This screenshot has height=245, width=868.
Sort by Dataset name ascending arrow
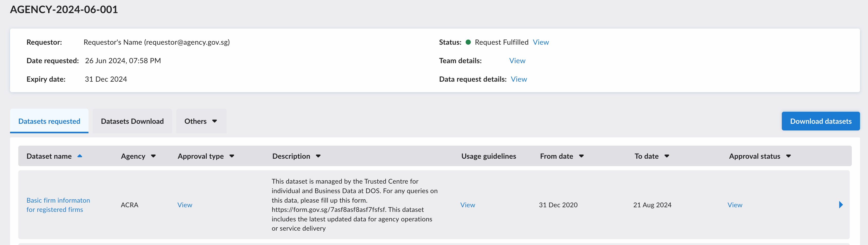80,156
